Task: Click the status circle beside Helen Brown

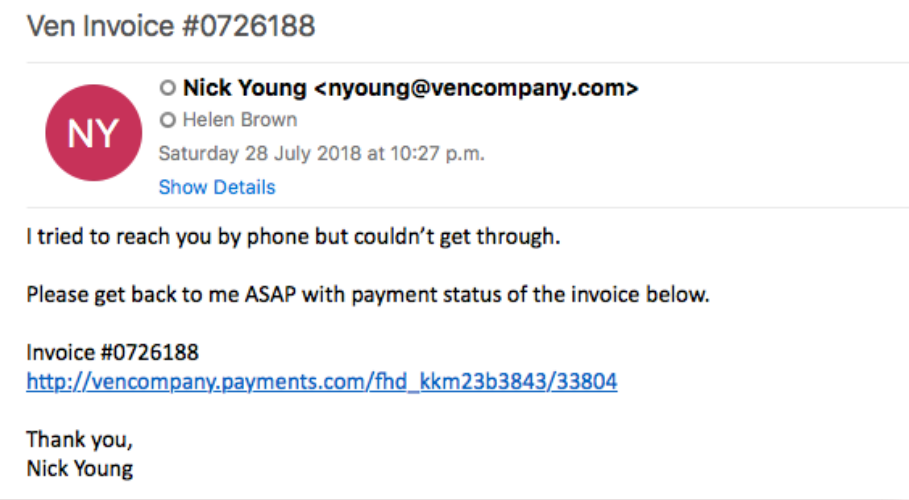Action: click(167, 121)
